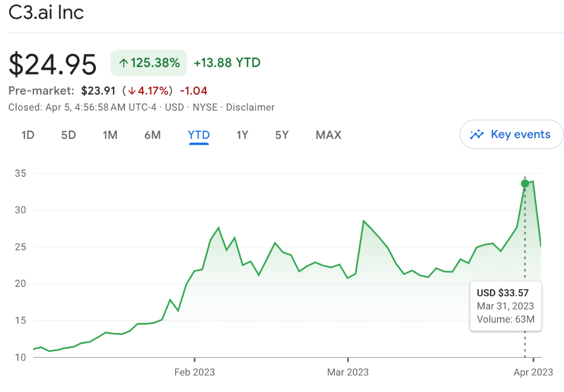The width and height of the screenshot is (564, 392).
Task: Switch to the 1Y chart view
Action: pos(242,135)
